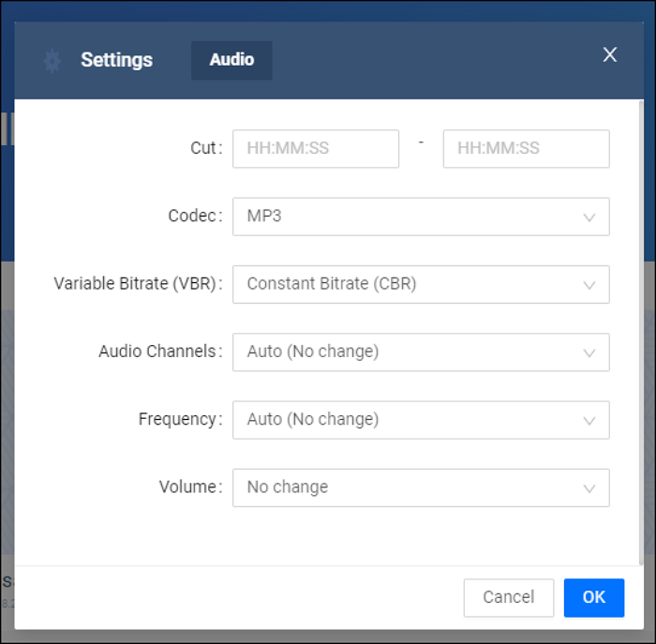656x644 pixels.
Task: Click the Cut end time field
Action: click(526, 149)
